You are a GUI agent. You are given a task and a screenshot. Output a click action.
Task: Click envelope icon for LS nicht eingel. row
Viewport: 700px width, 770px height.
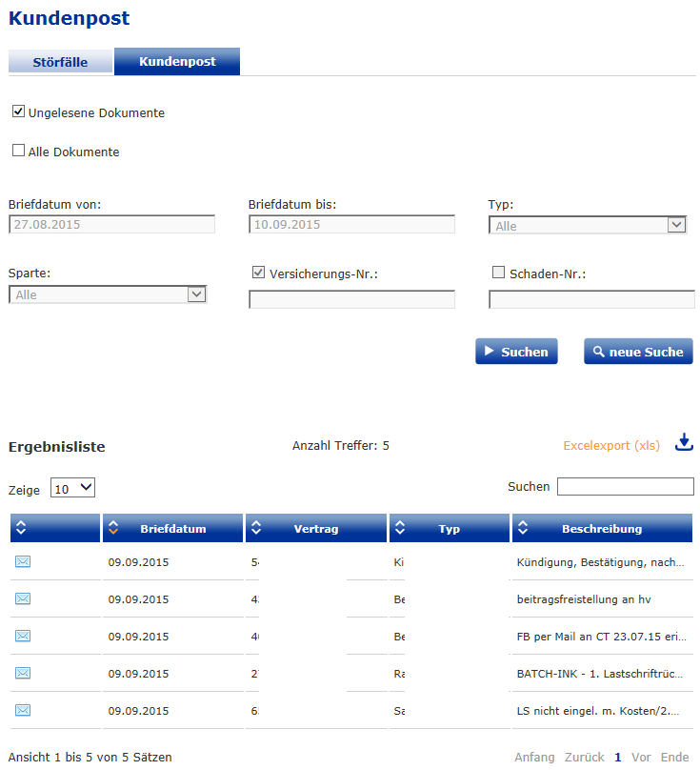(24, 710)
